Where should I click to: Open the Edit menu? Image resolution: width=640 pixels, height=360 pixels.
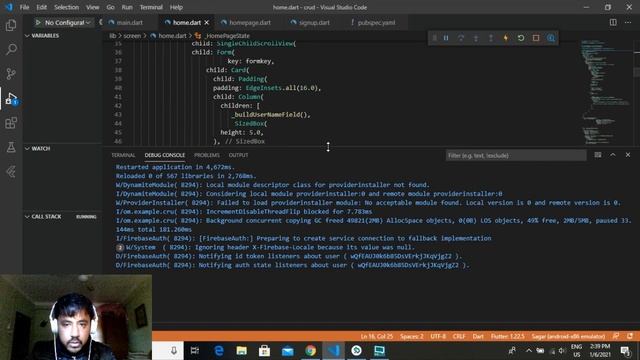pyautogui.click(x=42, y=7)
